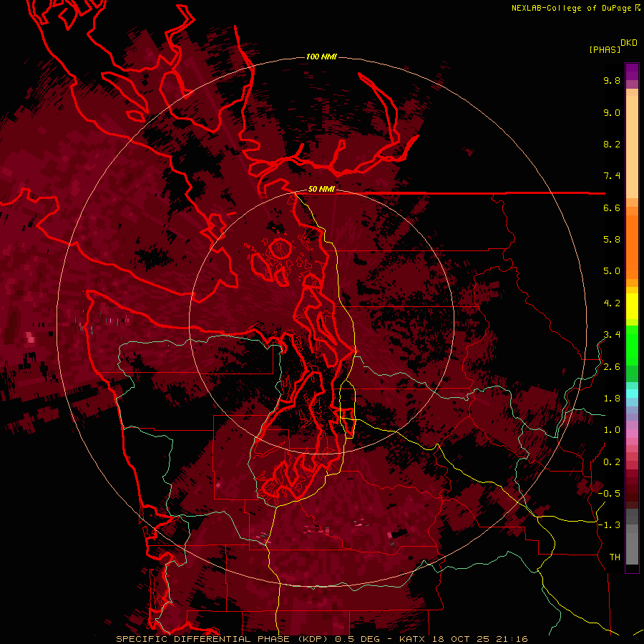Pick the bright green color bar segment
Screen dimensions: 644x644
pyautogui.click(x=632, y=345)
